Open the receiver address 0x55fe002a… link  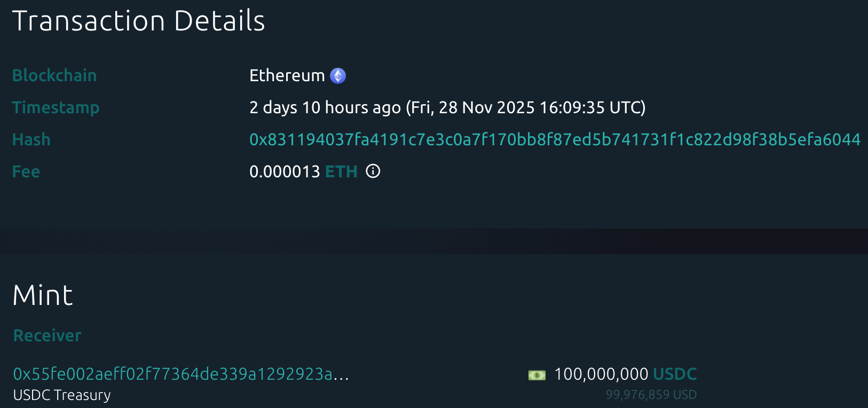coord(180,374)
